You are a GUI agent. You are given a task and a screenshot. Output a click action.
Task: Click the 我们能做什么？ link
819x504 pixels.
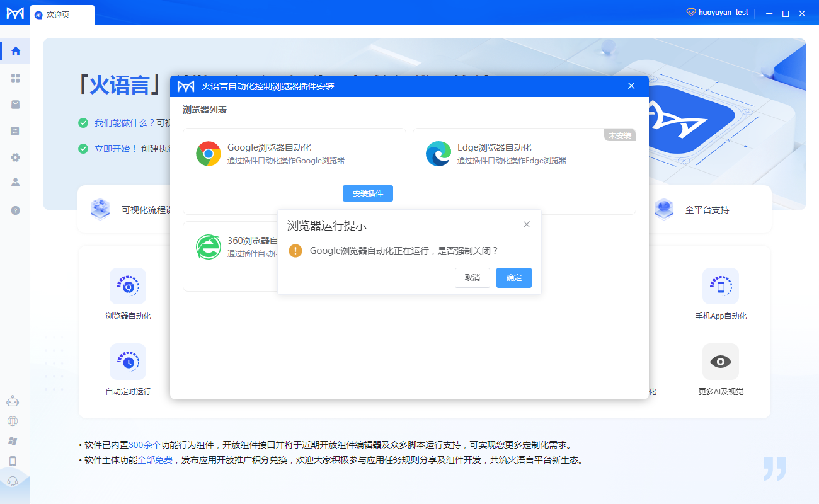(125, 123)
